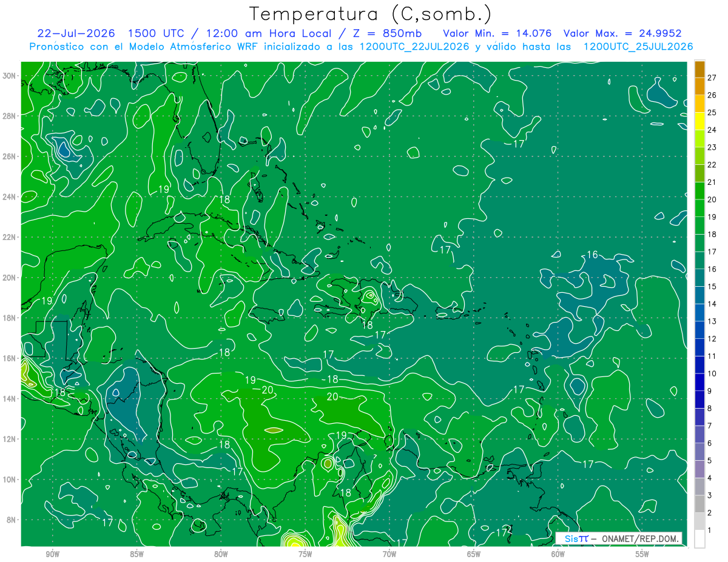Viewport: 728px width, 562px height.
Task: Click the yellow legend swatch between 24 and 25
Action: pyautogui.click(x=699, y=121)
